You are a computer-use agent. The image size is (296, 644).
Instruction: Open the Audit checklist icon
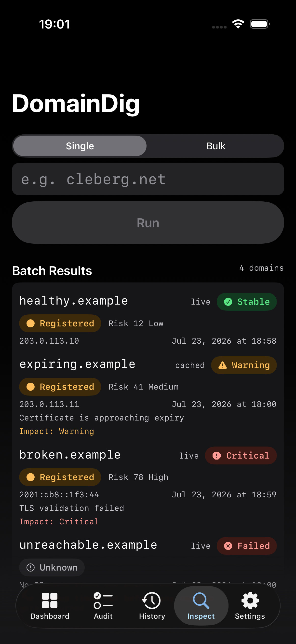pyautogui.click(x=103, y=600)
